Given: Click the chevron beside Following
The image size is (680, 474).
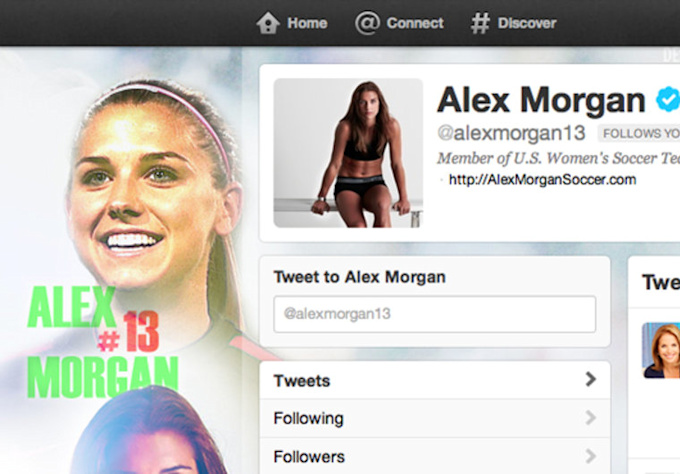Looking at the screenshot, I should point(590,418).
